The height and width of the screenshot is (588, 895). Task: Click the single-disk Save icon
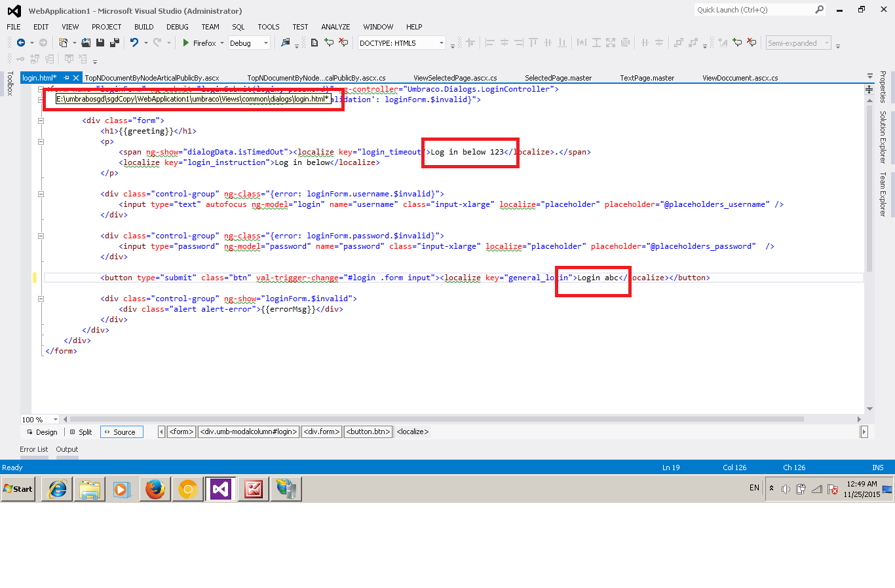(x=100, y=43)
